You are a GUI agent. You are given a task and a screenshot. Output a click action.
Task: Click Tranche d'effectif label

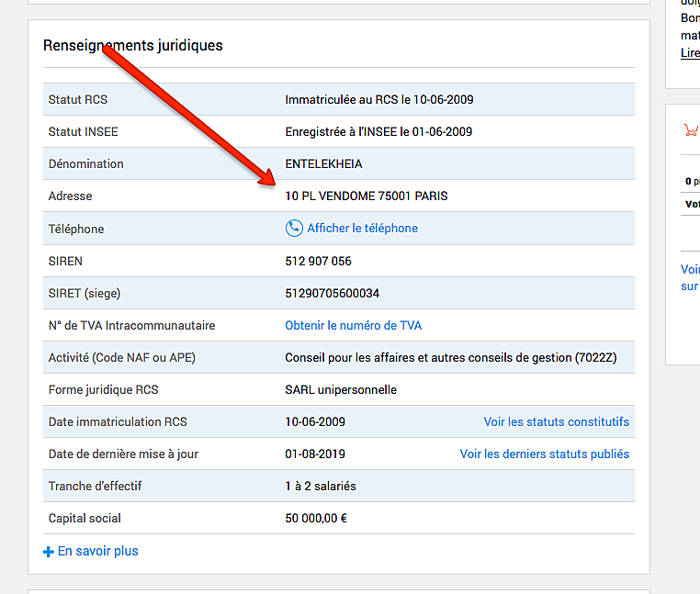pyautogui.click(x=95, y=486)
